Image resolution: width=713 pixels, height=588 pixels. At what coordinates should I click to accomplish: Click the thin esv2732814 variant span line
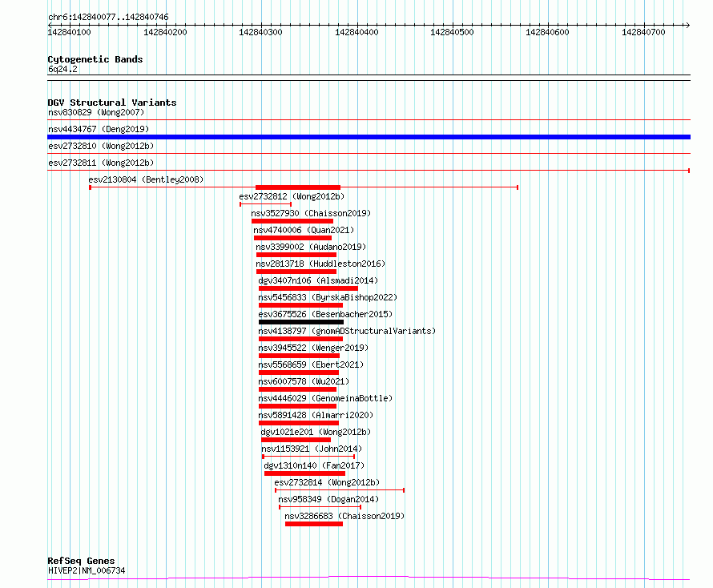pyautogui.click(x=340, y=490)
